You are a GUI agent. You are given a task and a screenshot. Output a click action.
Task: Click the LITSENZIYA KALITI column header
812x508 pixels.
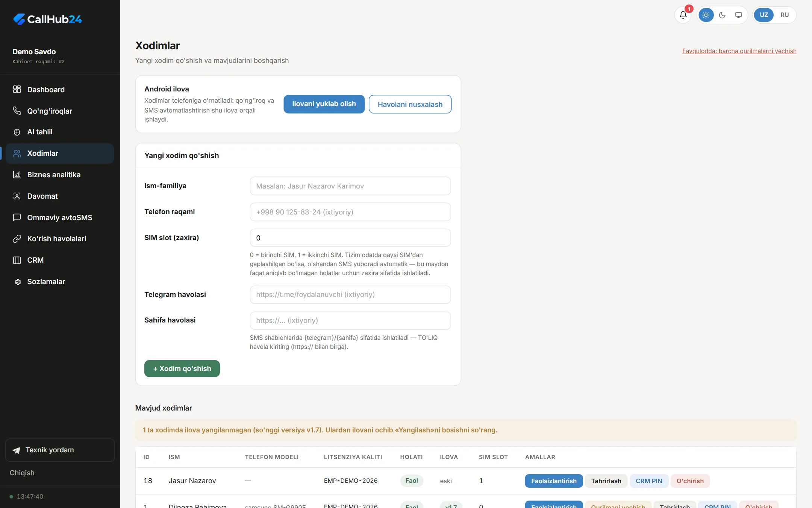pos(353,457)
